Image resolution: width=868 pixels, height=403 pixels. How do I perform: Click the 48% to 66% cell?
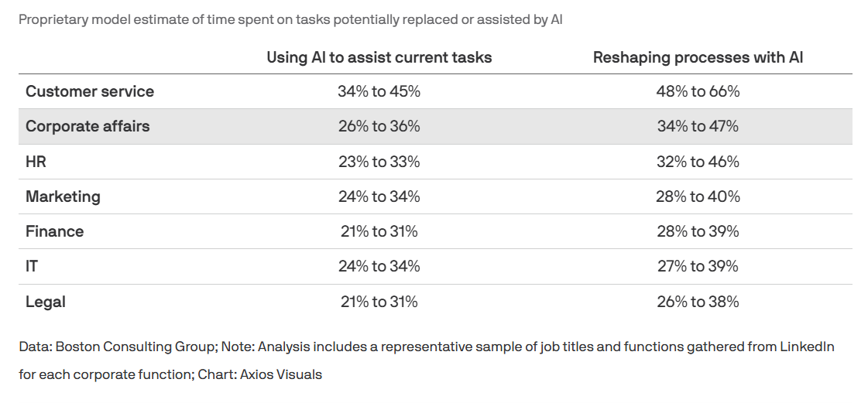coord(698,91)
